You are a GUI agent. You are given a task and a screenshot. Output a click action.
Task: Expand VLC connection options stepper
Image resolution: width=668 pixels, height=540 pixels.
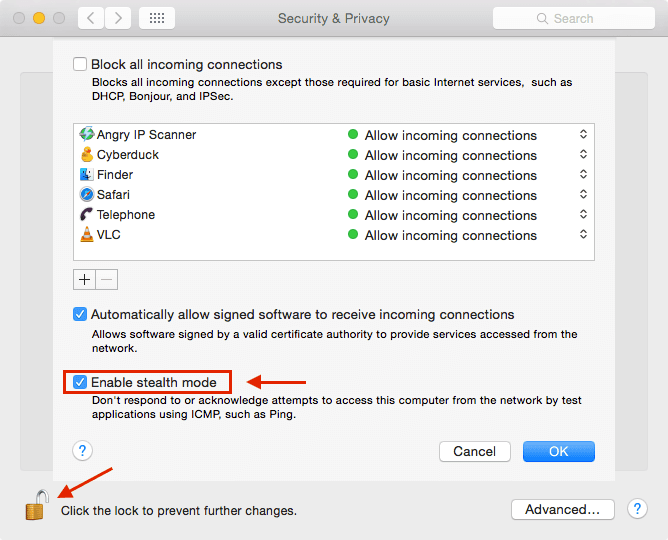point(583,235)
